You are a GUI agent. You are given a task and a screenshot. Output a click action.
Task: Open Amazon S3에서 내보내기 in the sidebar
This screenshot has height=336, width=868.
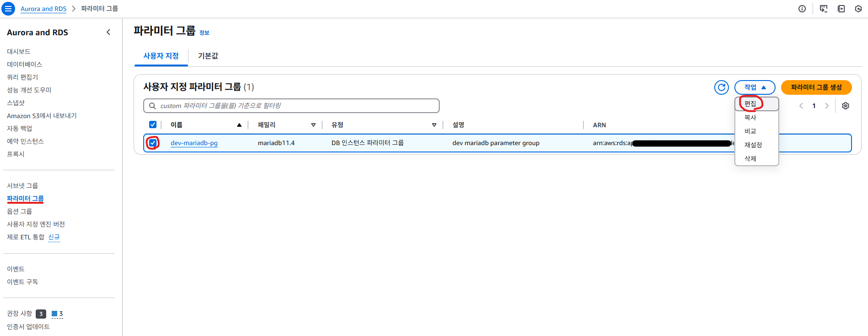42,116
